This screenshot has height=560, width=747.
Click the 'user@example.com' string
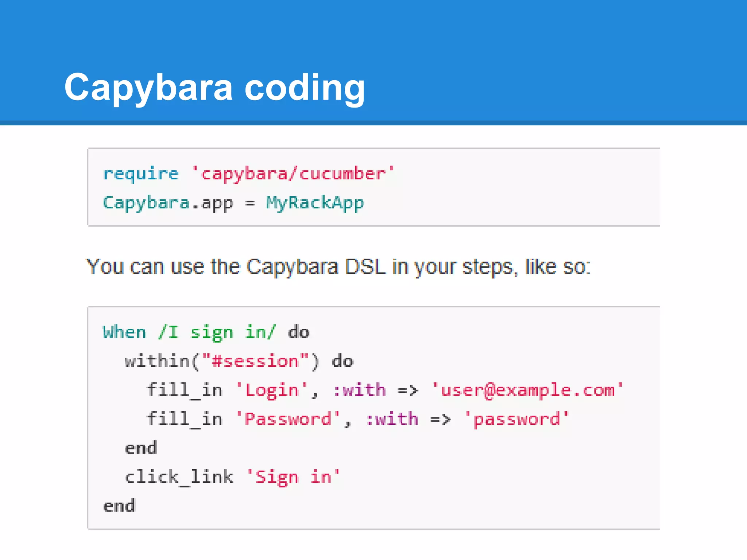click(528, 390)
